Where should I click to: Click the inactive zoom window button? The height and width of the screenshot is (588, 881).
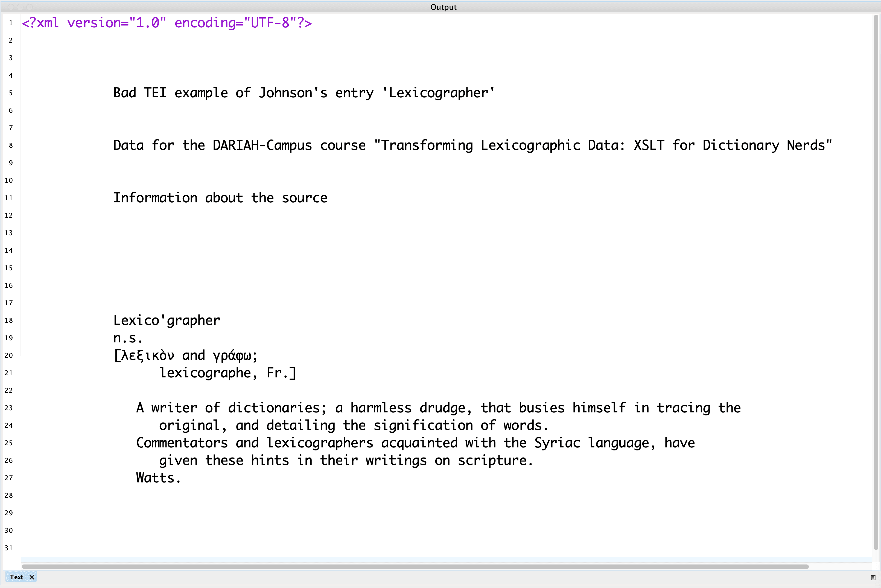(30, 7)
